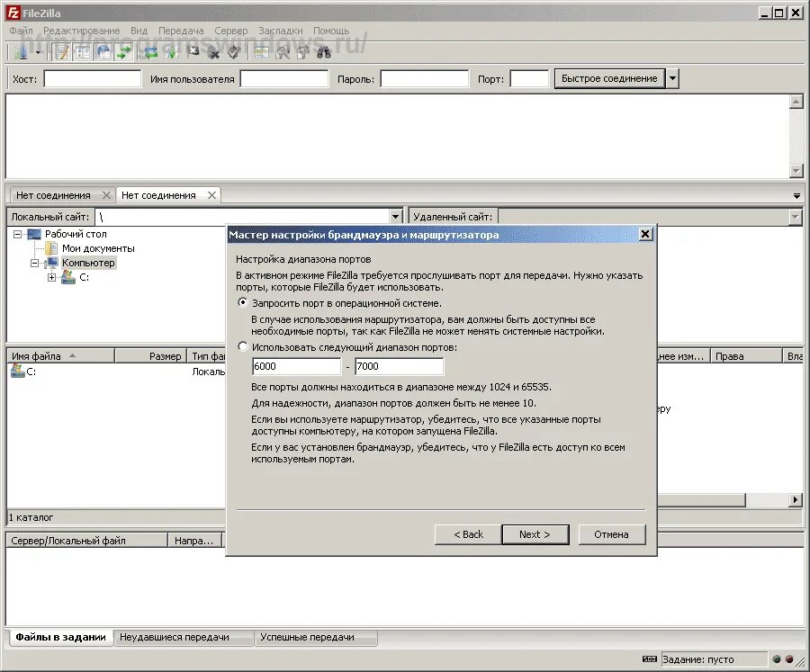This screenshot has width=810, height=672.
Task: Click the Хост input field
Action: (93, 79)
